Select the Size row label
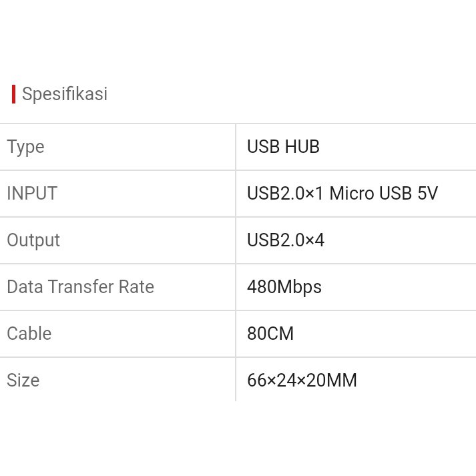 [23, 381]
